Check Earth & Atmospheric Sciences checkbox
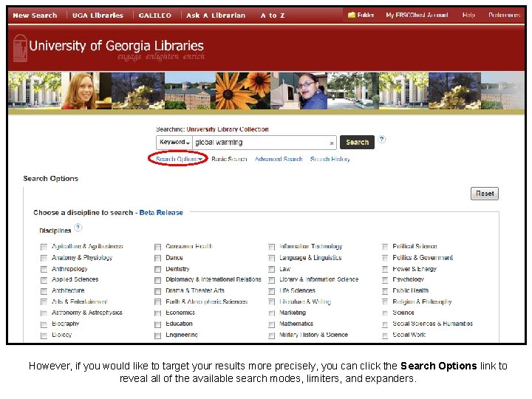 pos(157,302)
